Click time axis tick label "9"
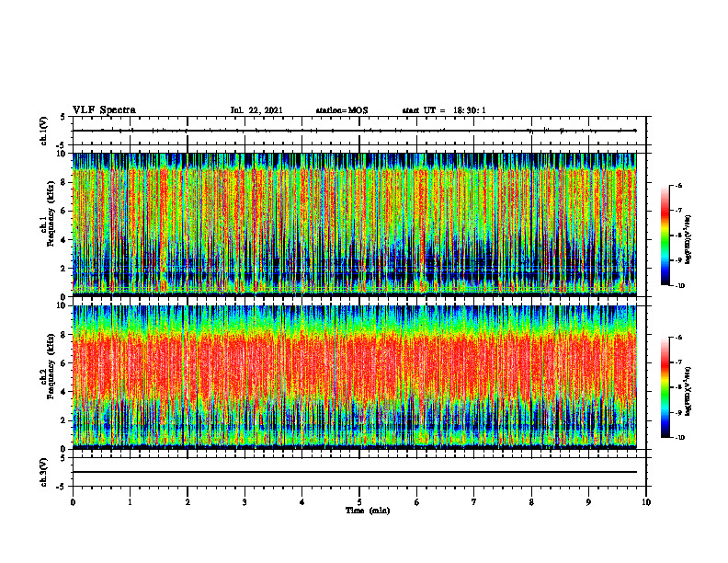This screenshot has width=728, height=563. click(588, 502)
